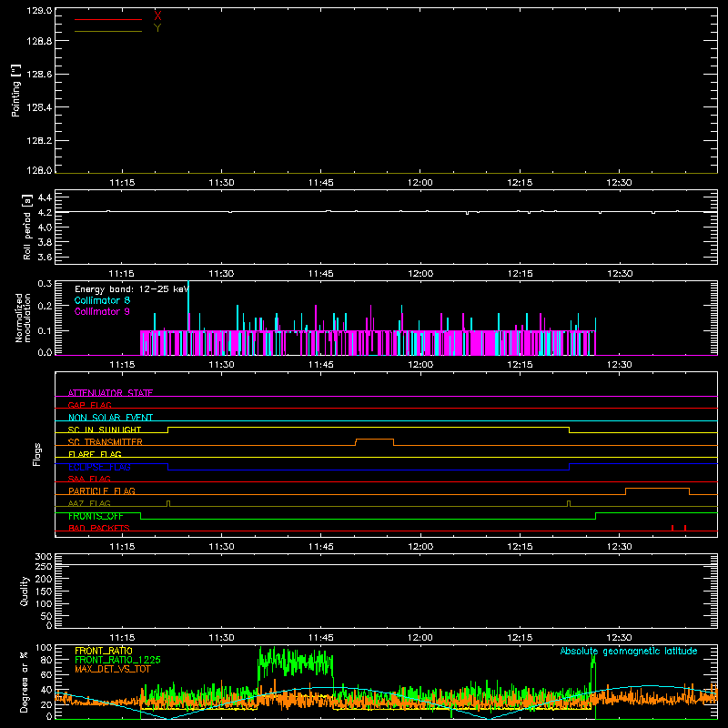Click the green FRONT_RATIO_1225 peak near 11:40

[295, 662]
